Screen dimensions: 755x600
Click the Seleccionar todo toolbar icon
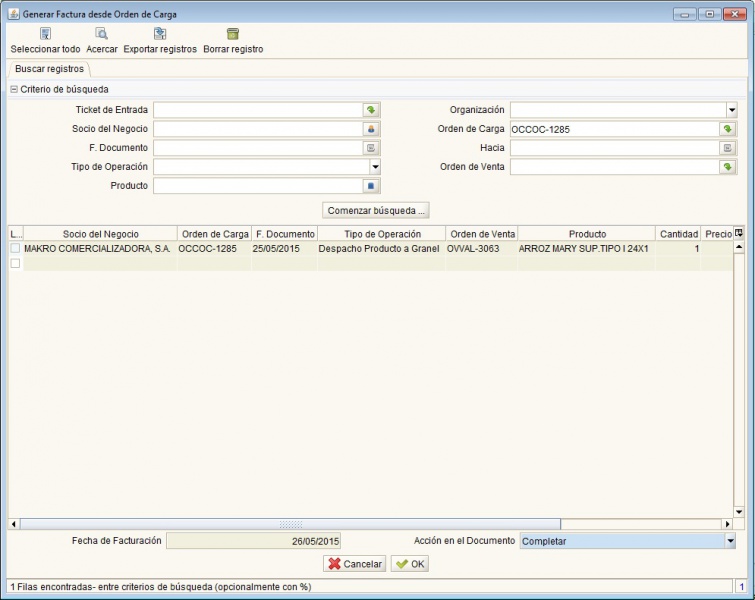45,33
